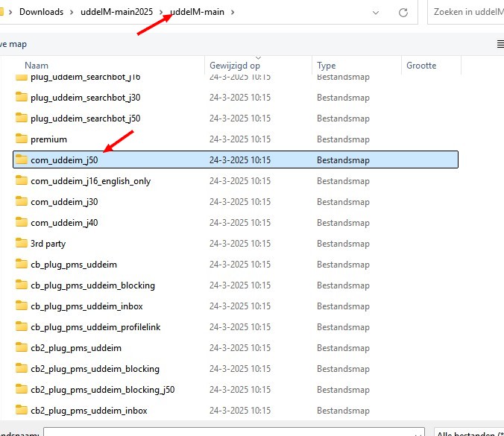
Task: Sort files by the 'Naam' column header
Action: 37,66
